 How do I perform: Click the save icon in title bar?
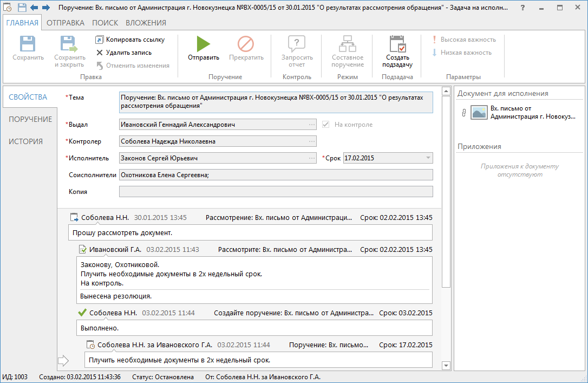(22, 8)
